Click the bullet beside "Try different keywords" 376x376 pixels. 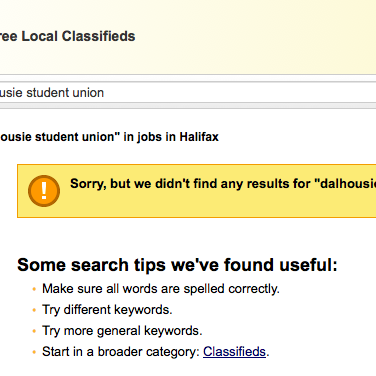tap(34, 310)
